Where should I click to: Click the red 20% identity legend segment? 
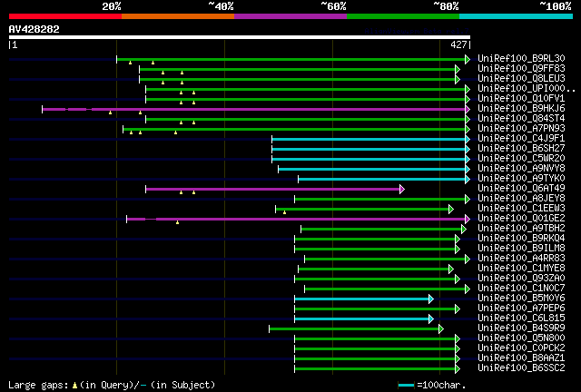pos(65,16)
